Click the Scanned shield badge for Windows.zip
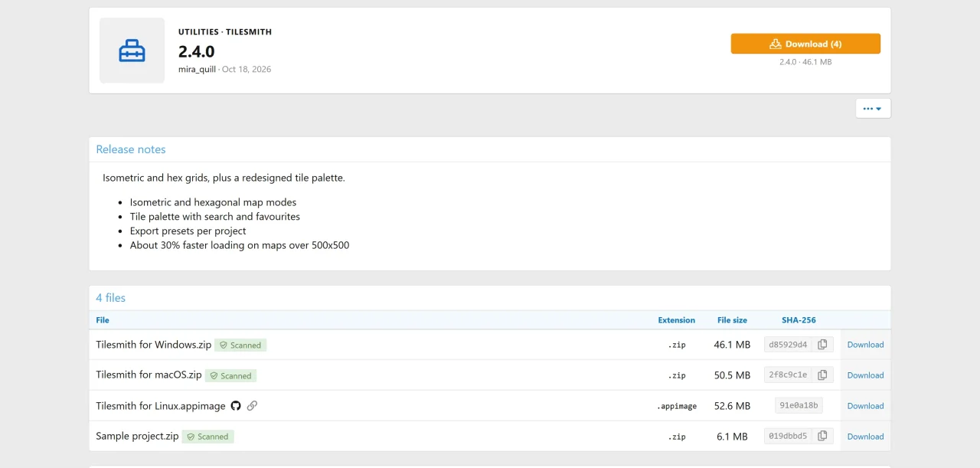Viewport: 980px width, 468px height. click(x=240, y=345)
